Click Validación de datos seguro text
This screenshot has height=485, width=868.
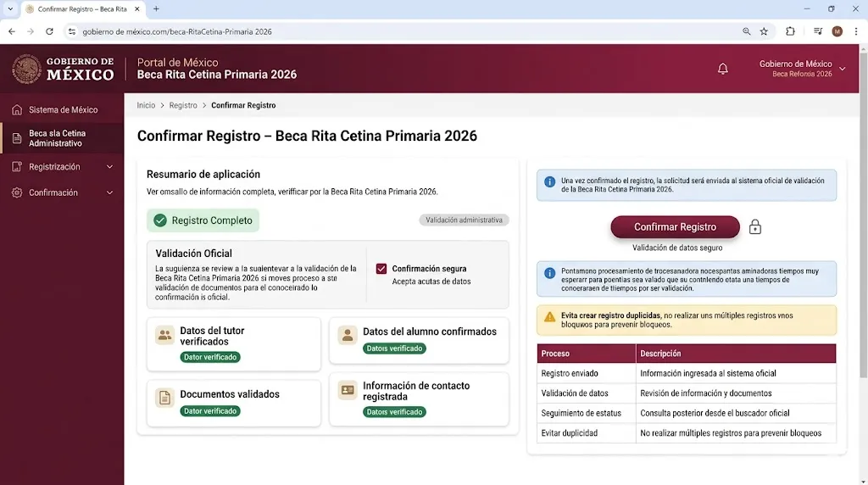677,248
